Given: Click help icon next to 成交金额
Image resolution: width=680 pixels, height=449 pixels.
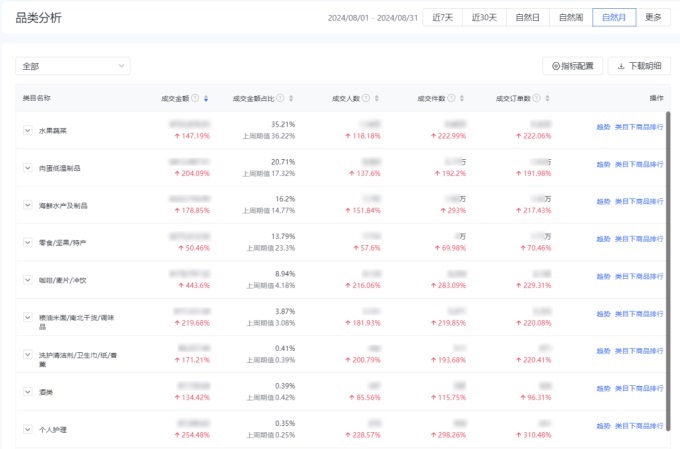Looking at the screenshot, I should point(195,98).
